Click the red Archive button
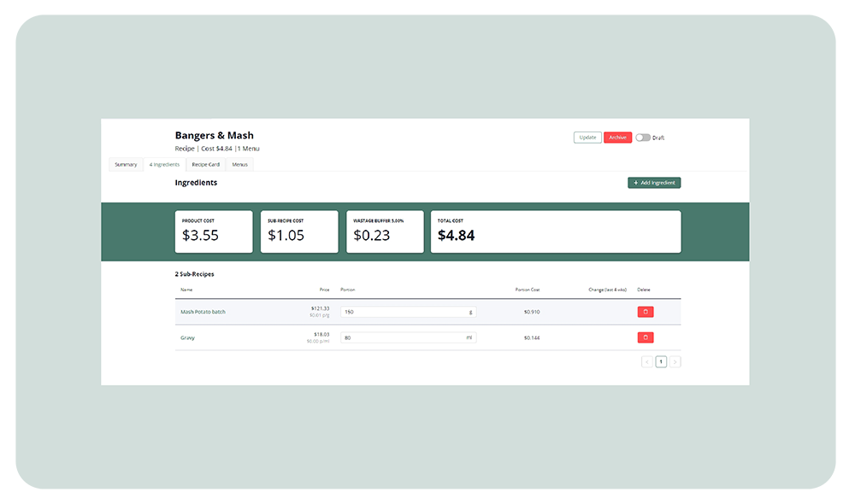 point(617,138)
